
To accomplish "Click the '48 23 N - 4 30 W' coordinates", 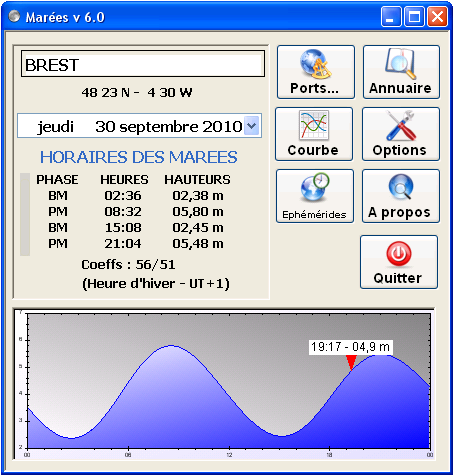I will 137,93.
